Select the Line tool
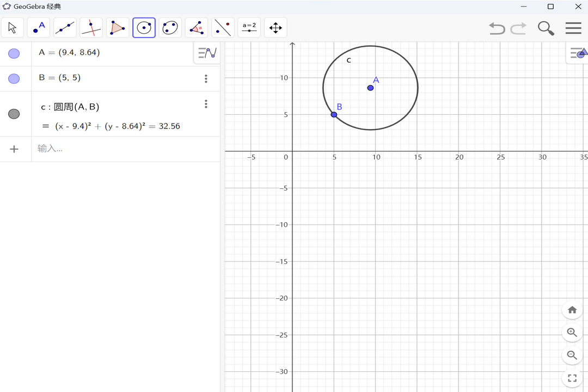This screenshot has height=392, width=588. coord(64,27)
